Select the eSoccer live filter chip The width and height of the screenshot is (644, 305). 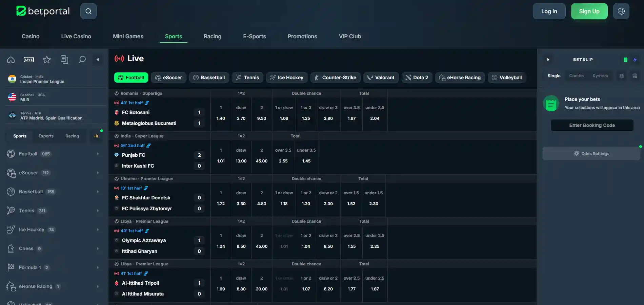[x=169, y=78]
